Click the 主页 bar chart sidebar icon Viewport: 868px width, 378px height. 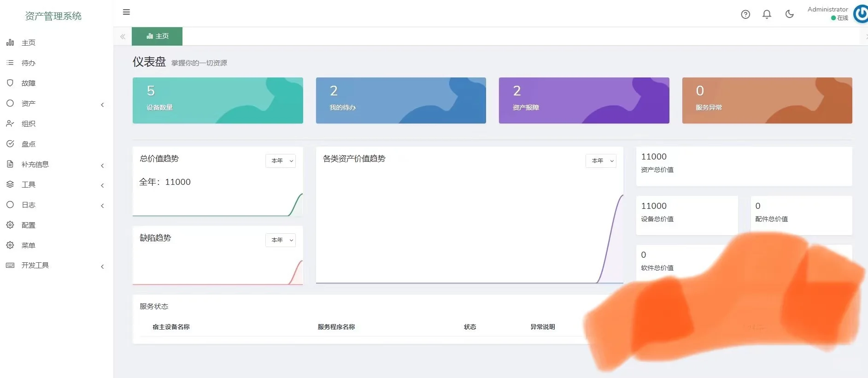point(10,42)
